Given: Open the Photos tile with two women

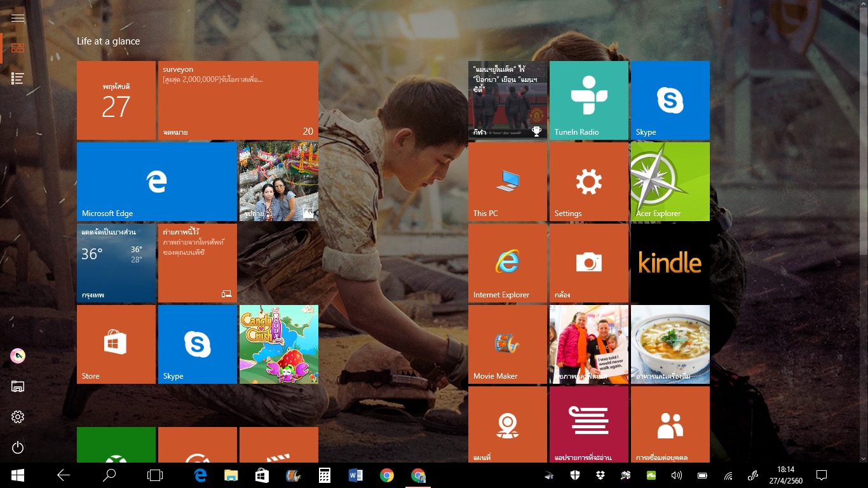Looking at the screenshot, I should 279,182.
